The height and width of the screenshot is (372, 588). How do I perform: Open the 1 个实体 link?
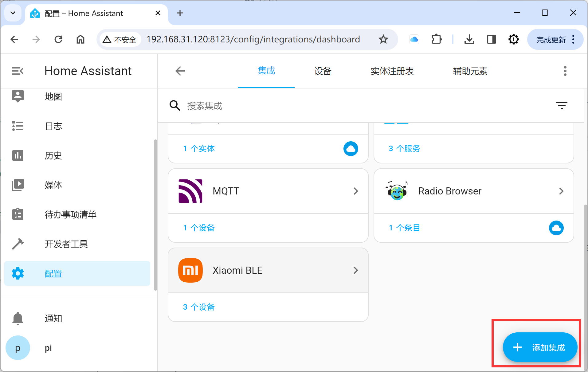pyautogui.click(x=199, y=149)
